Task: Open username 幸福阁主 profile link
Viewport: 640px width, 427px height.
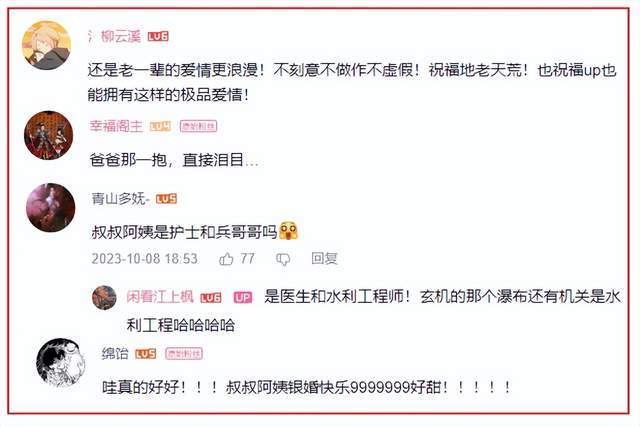Action: click(116, 126)
